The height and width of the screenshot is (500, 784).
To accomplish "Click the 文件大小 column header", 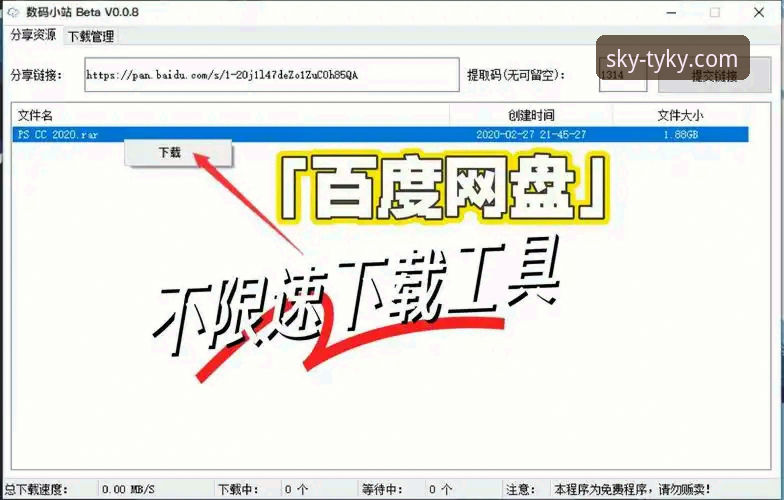I will coord(680,116).
